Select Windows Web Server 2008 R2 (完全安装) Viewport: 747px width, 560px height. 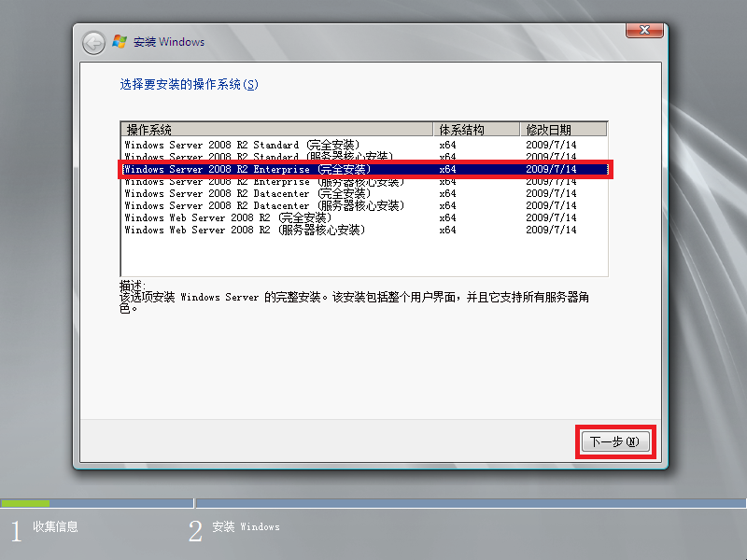pos(364,218)
